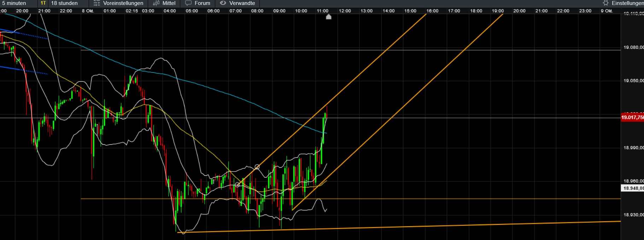Open the Forum tab
The image size is (644, 240).
[x=198, y=3]
